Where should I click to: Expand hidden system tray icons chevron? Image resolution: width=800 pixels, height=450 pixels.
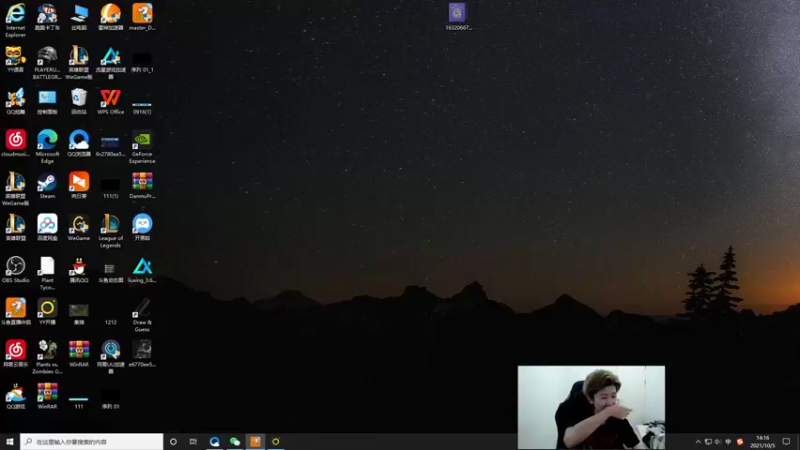pos(698,442)
